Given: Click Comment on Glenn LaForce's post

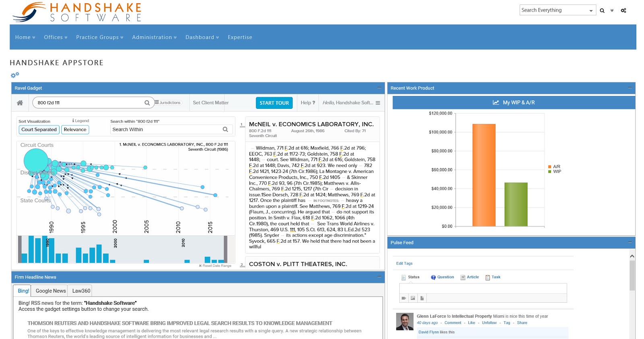Looking at the screenshot, I should 453,323.
